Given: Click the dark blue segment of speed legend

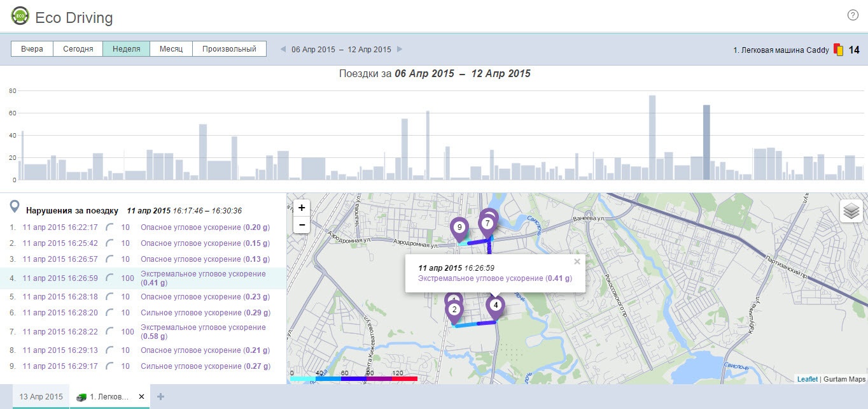Looking at the screenshot, I should click(354, 379).
